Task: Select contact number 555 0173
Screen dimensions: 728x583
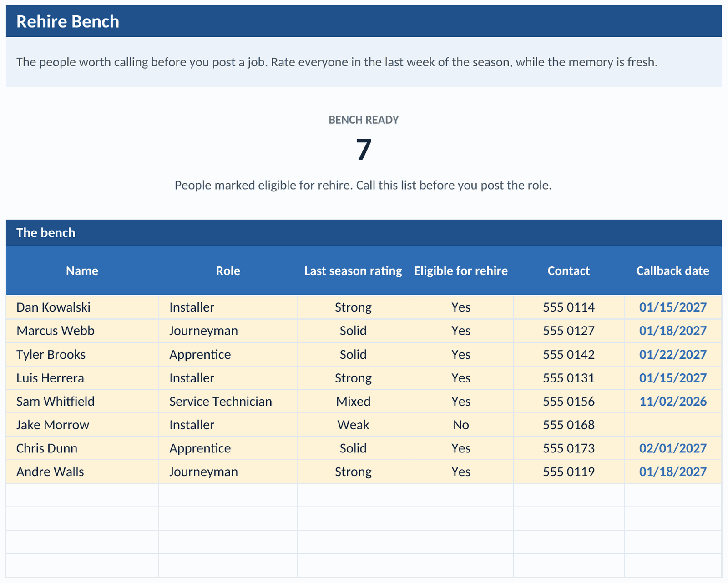Action: 569,448
